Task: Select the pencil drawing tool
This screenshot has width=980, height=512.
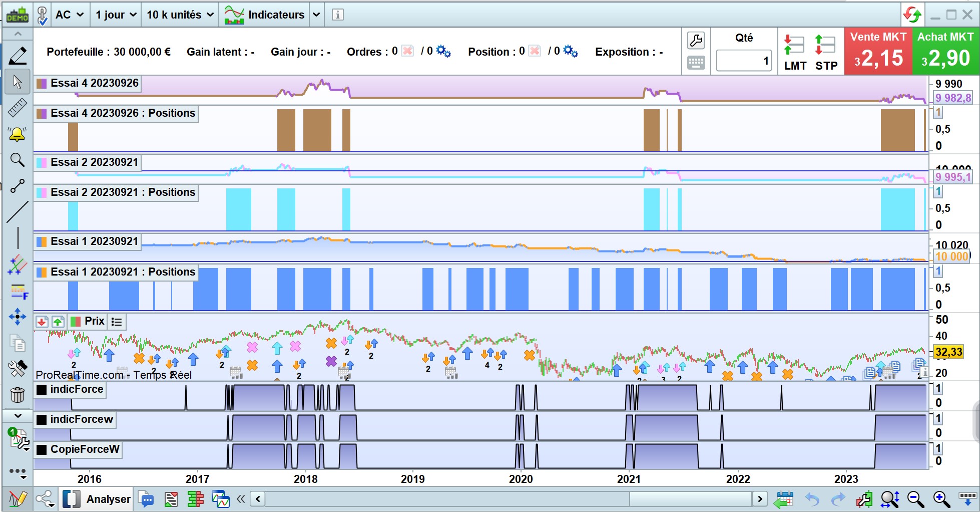Action: click(18, 56)
